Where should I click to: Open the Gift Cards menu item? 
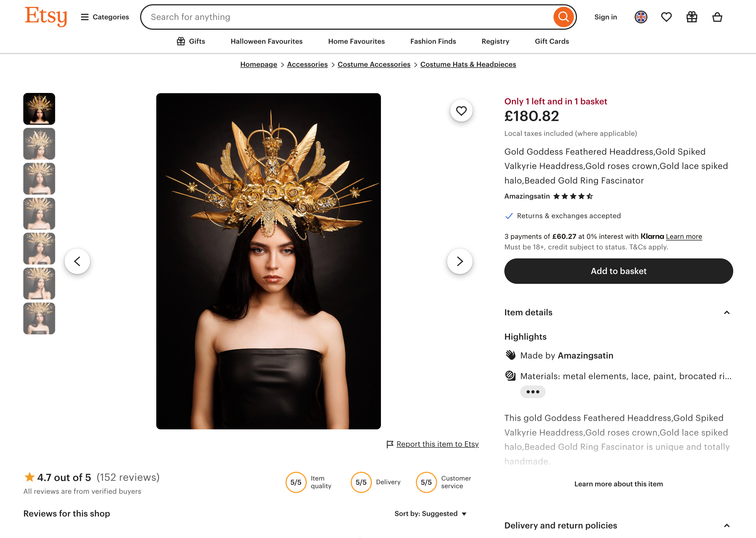pyautogui.click(x=552, y=41)
